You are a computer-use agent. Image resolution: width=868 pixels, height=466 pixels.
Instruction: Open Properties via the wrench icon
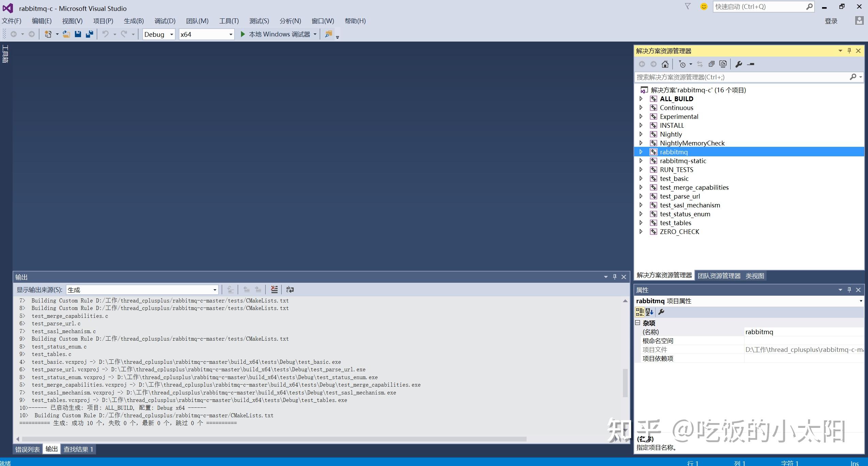tap(739, 64)
